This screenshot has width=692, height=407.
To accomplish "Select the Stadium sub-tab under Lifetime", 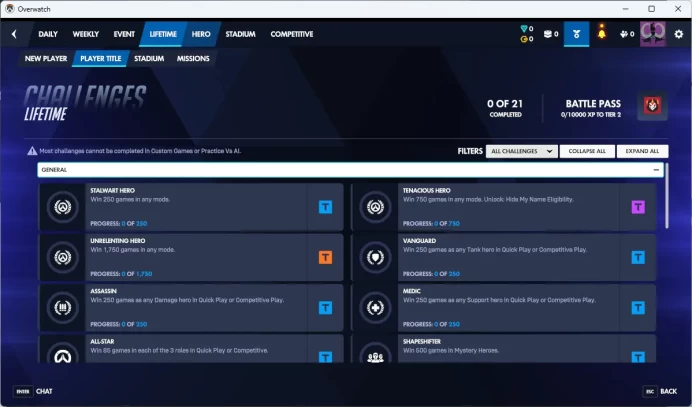I will [x=149, y=58].
